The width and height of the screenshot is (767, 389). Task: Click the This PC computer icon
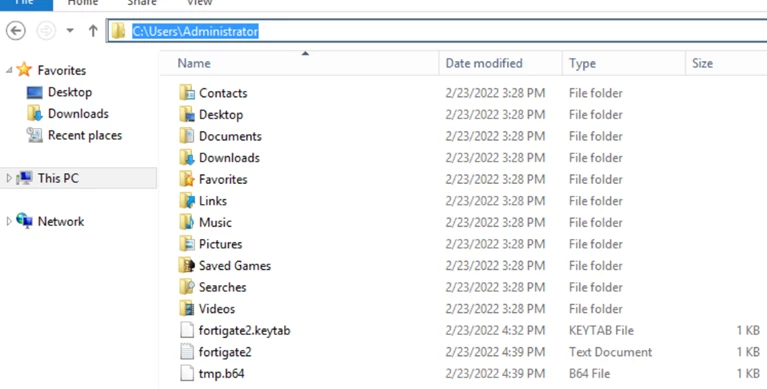tap(24, 178)
